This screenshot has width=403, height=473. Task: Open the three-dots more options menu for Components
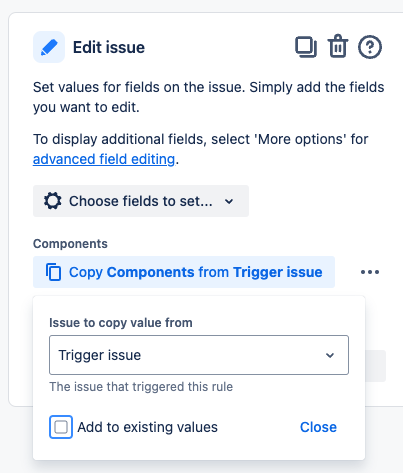point(370,272)
